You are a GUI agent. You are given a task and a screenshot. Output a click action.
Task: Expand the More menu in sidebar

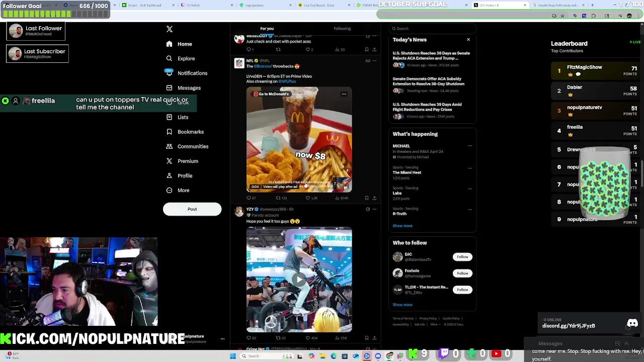(178, 190)
